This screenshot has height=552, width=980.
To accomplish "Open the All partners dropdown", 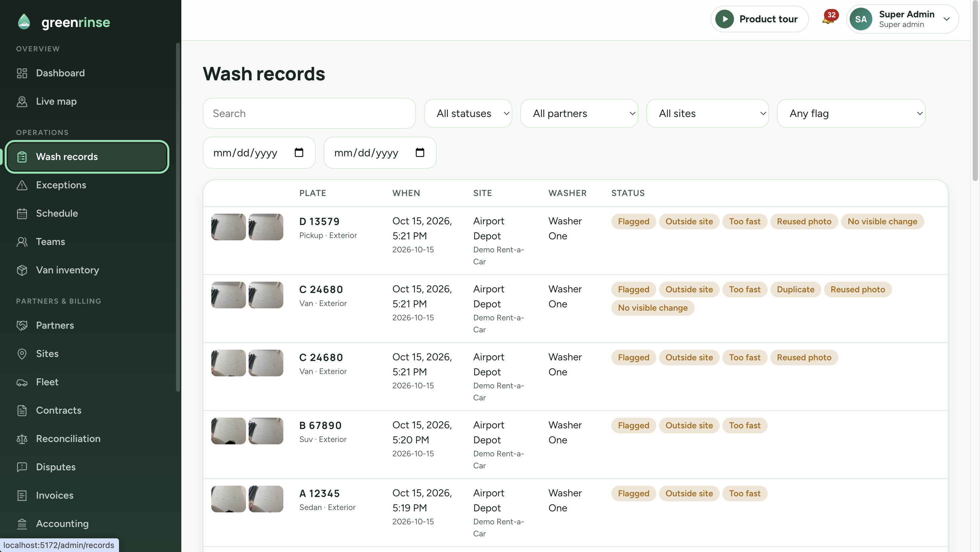I will click(579, 113).
